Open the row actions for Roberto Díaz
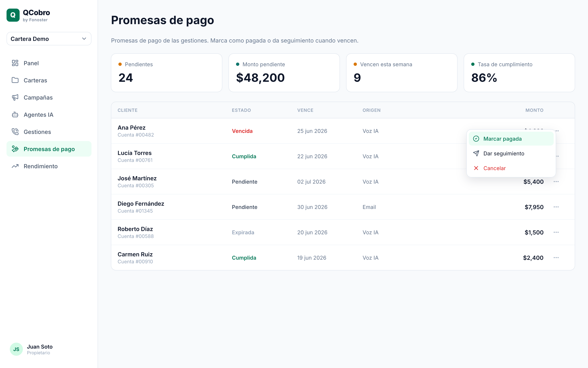588x368 pixels. click(556, 232)
